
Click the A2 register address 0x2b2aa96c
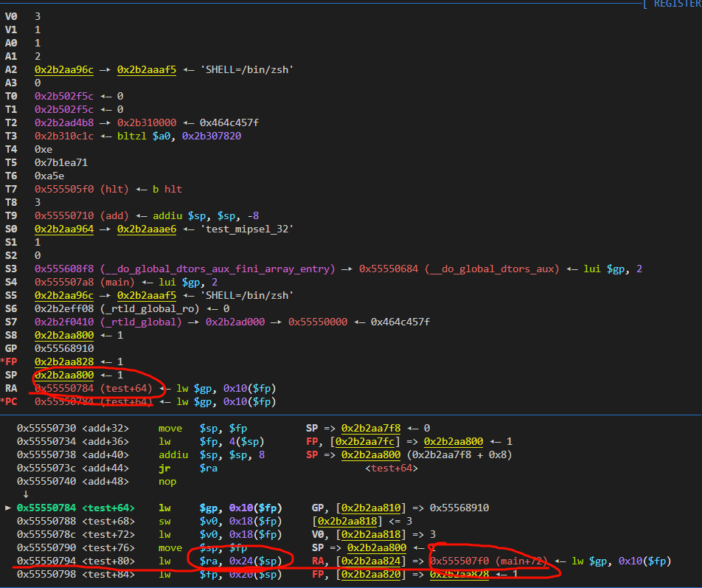click(64, 69)
